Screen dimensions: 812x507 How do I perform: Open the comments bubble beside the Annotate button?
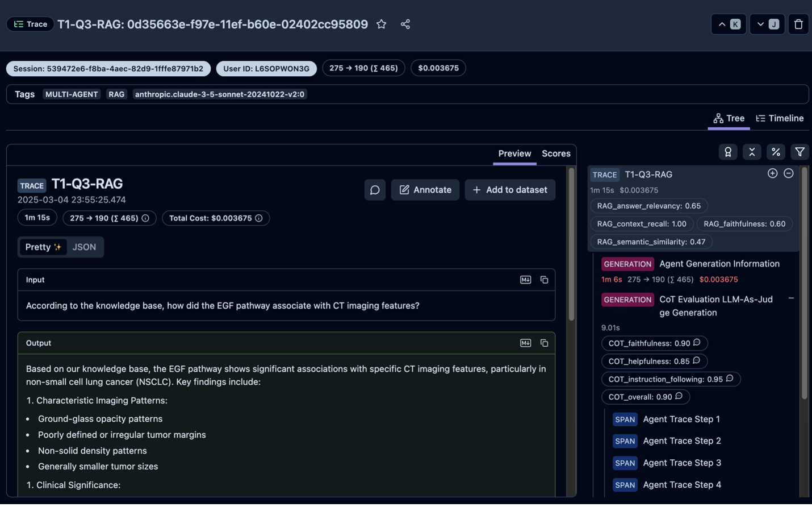pos(375,190)
